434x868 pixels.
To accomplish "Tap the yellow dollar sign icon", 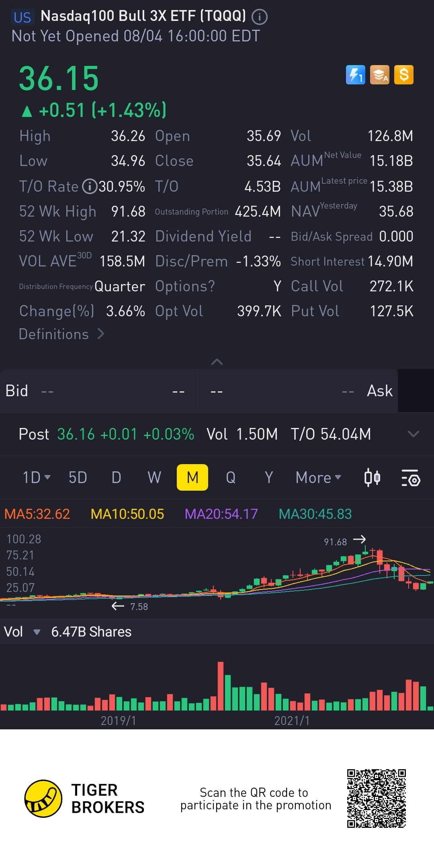I will 404,75.
